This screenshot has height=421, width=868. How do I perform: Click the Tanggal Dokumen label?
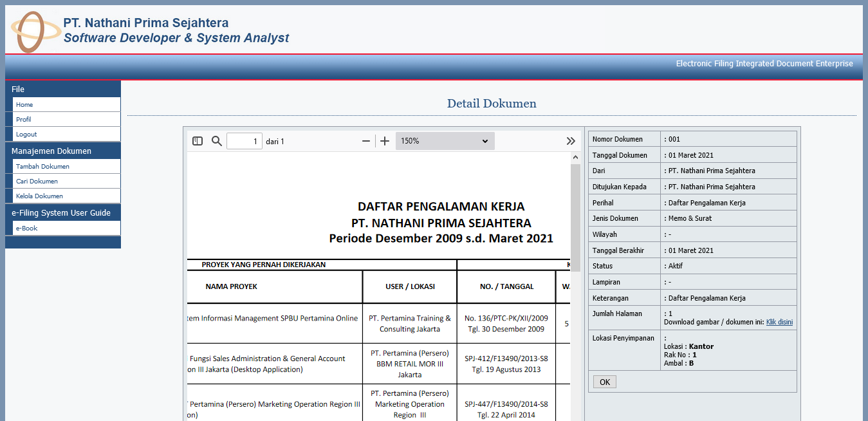point(618,155)
